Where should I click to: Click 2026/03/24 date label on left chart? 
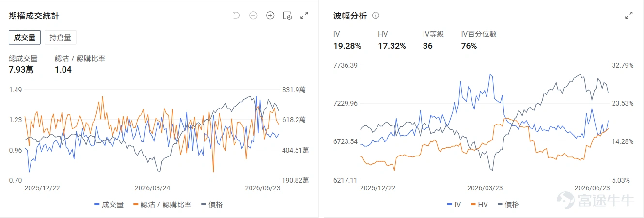(152, 188)
